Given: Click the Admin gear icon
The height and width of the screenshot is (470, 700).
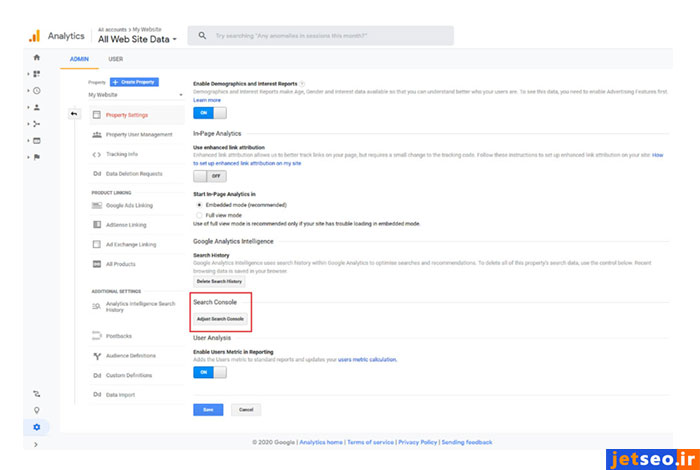Looking at the screenshot, I should point(37,427).
